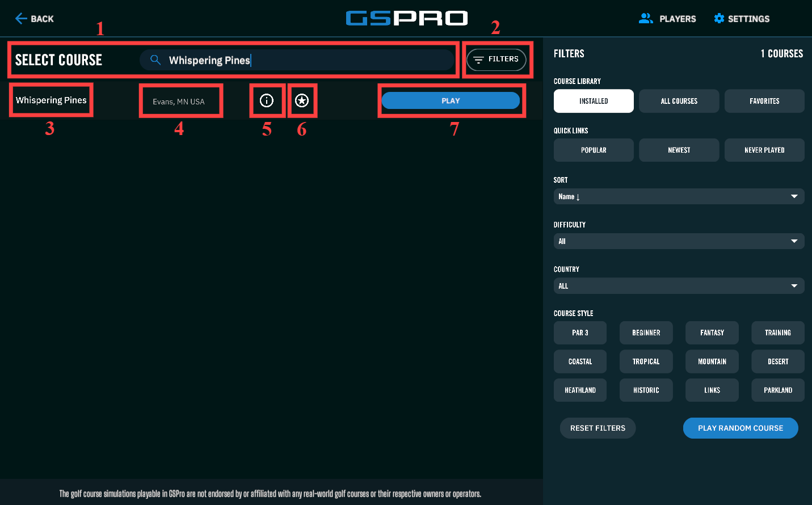Viewport: 812px width, 505px height.
Task: Enable the Par 3 course style filter
Action: click(580, 333)
